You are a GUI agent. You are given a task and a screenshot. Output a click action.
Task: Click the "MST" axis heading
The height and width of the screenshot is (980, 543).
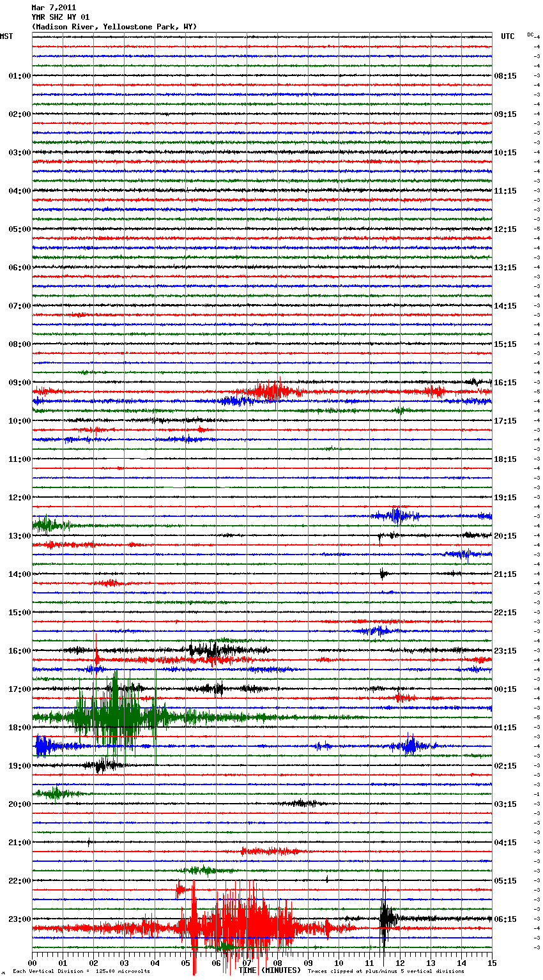pyautogui.click(x=6, y=36)
